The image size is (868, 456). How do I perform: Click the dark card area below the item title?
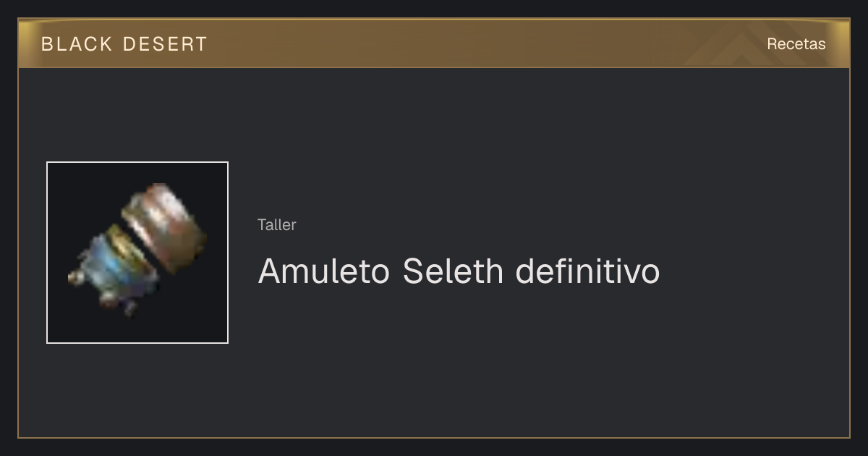tap(506, 362)
